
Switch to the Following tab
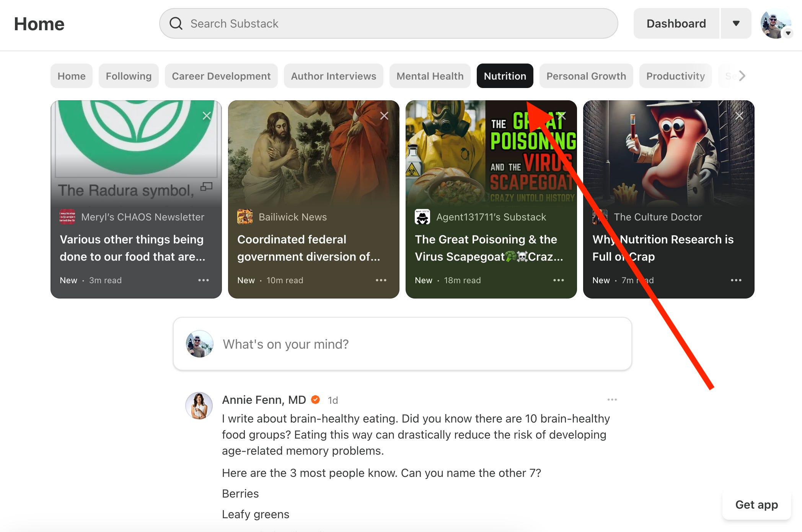tap(129, 76)
